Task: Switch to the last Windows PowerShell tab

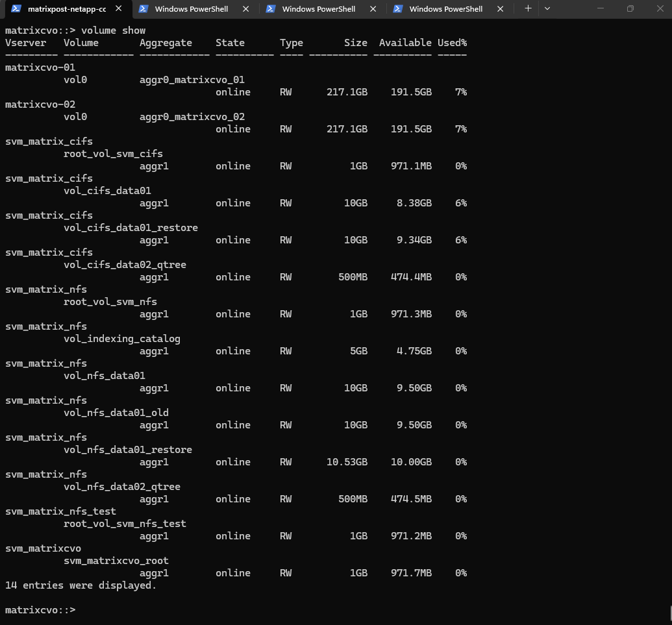Action: point(446,9)
